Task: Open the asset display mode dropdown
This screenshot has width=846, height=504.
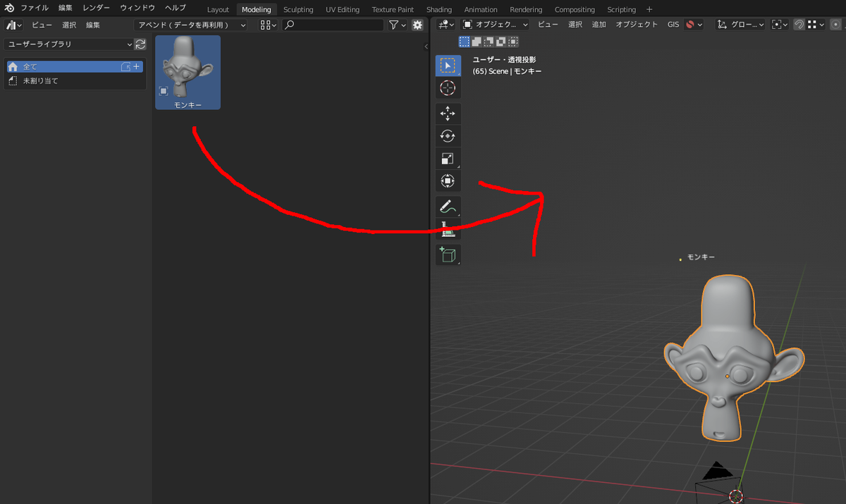Action: [x=268, y=25]
